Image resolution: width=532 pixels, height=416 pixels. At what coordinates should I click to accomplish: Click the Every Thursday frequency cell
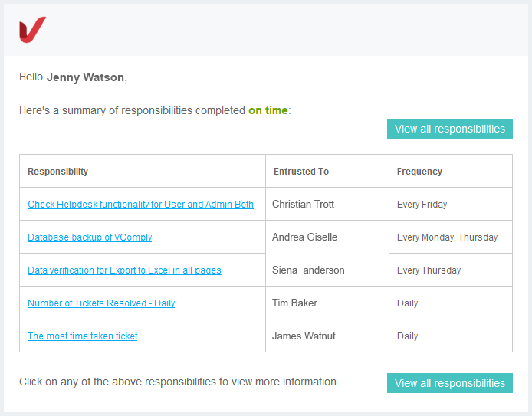(451, 270)
